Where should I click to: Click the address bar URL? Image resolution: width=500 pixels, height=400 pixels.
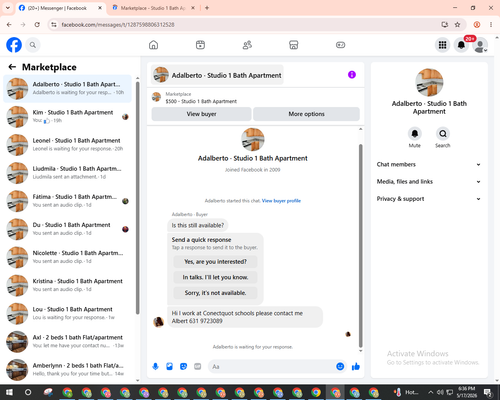(x=118, y=25)
